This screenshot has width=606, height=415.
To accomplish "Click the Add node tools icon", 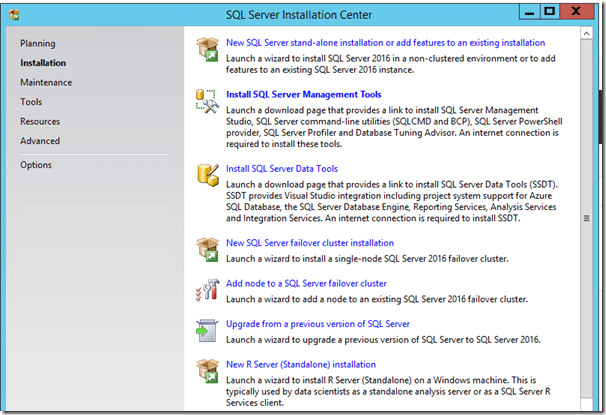I will tap(207, 290).
